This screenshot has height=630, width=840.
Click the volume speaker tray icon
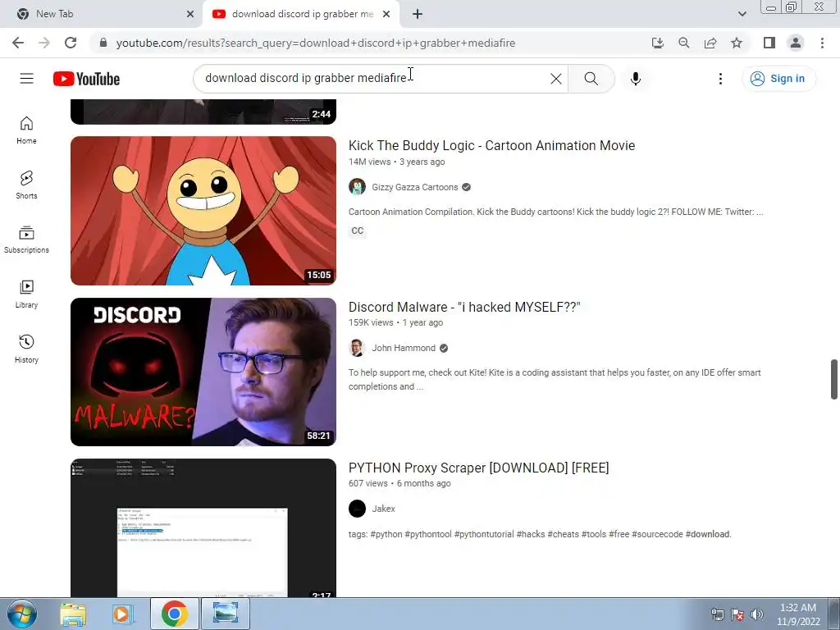click(757, 614)
